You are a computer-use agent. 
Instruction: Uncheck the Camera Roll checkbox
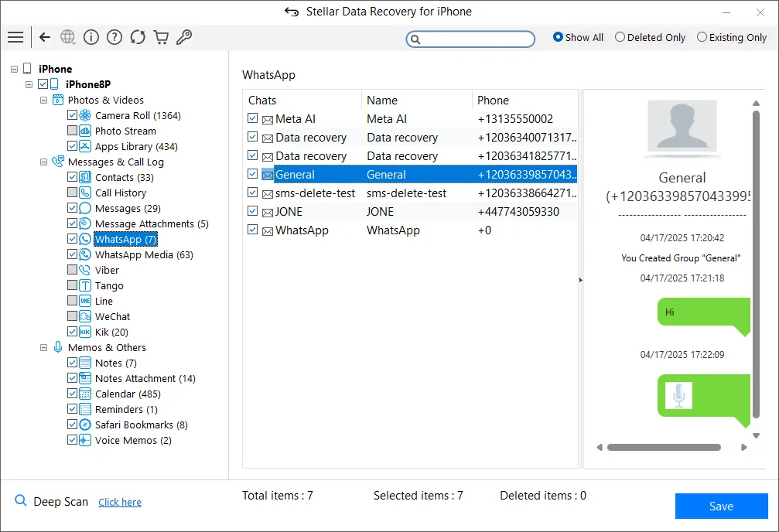click(73, 115)
